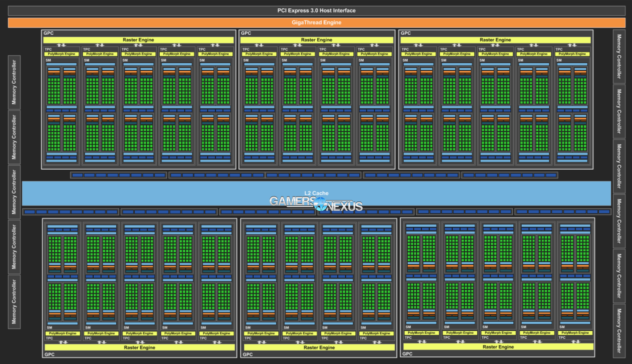The image size is (632, 364).
Task: Select Raster Engine bar in top-right GPC
Action: (495, 40)
